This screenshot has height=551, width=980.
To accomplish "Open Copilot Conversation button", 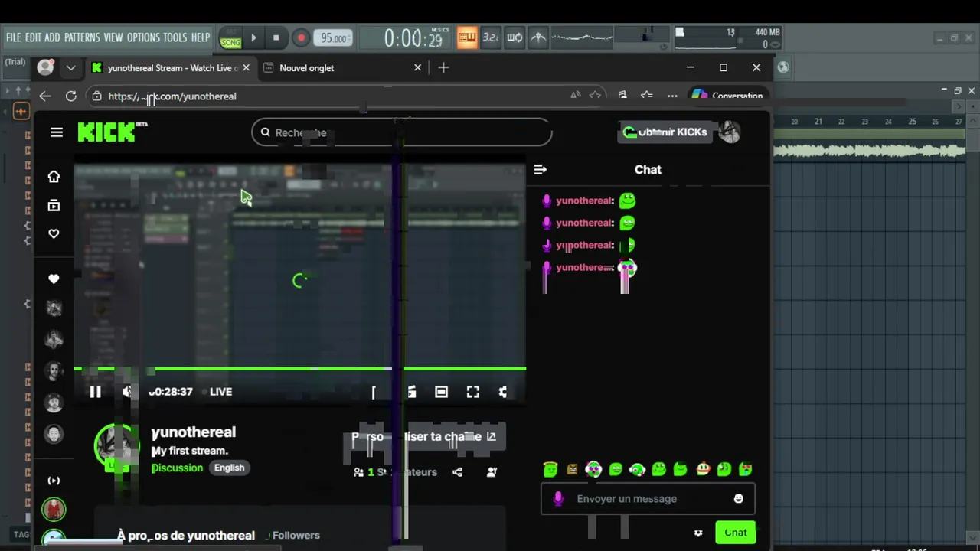I will tap(727, 96).
